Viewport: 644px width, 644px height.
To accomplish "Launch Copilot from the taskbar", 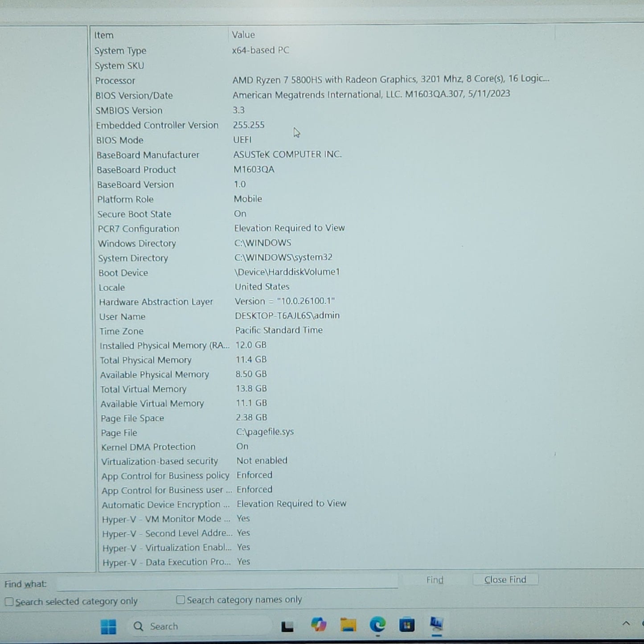I will tap(318, 625).
